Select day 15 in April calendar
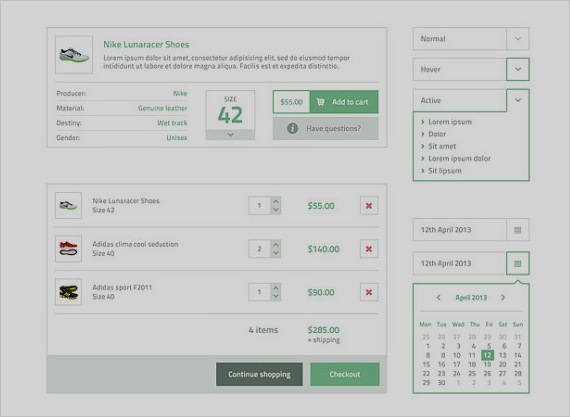This screenshot has width=570, height=417. (x=426, y=364)
